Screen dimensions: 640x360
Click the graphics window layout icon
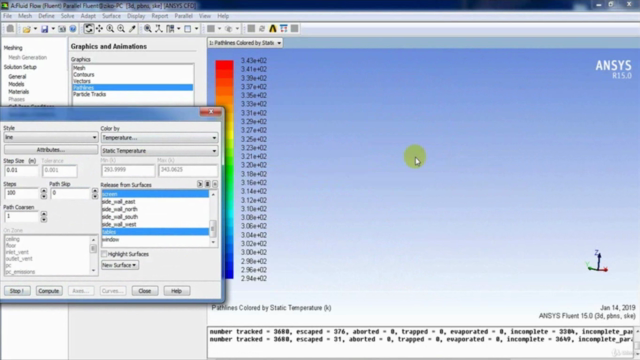pyautogui.click(x=188, y=29)
